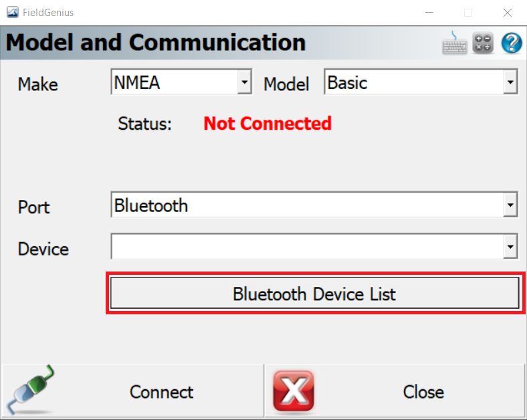Select the NMEA value in Make field

(x=137, y=83)
